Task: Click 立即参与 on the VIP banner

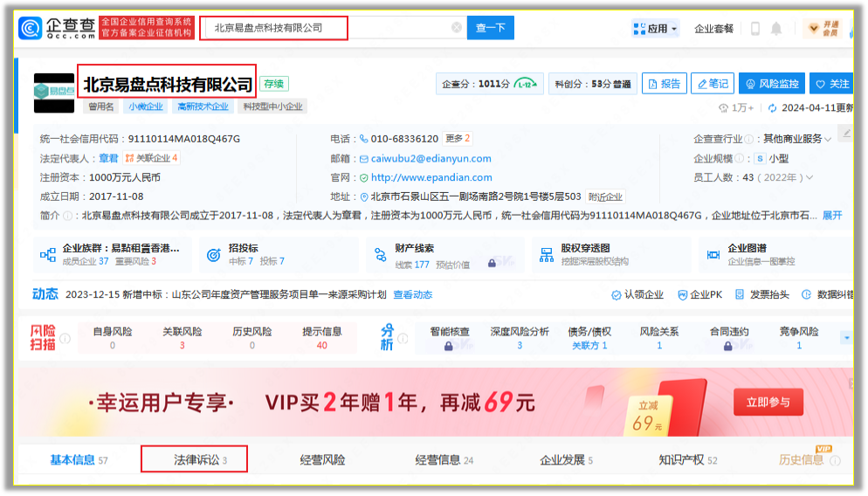Action: 768,403
